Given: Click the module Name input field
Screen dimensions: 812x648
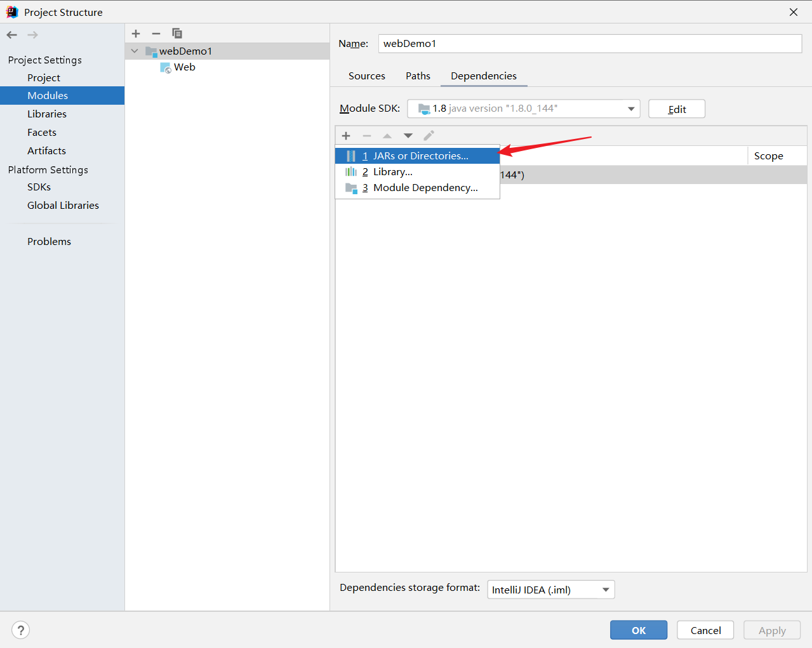Looking at the screenshot, I should click(x=590, y=43).
